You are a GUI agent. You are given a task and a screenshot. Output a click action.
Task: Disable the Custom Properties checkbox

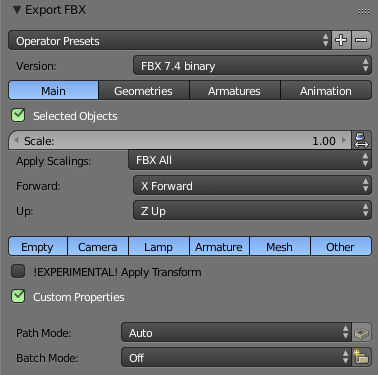pyautogui.click(x=18, y=296)
